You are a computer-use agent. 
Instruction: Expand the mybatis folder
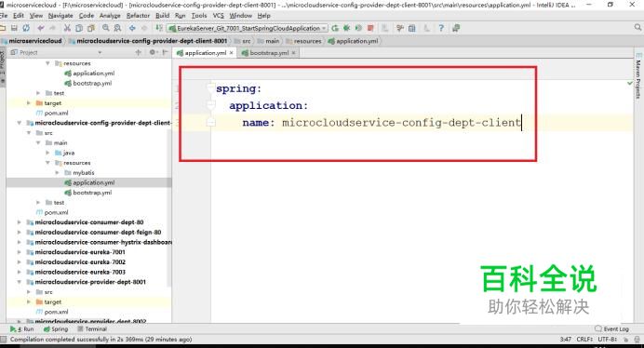click(57, 172)
